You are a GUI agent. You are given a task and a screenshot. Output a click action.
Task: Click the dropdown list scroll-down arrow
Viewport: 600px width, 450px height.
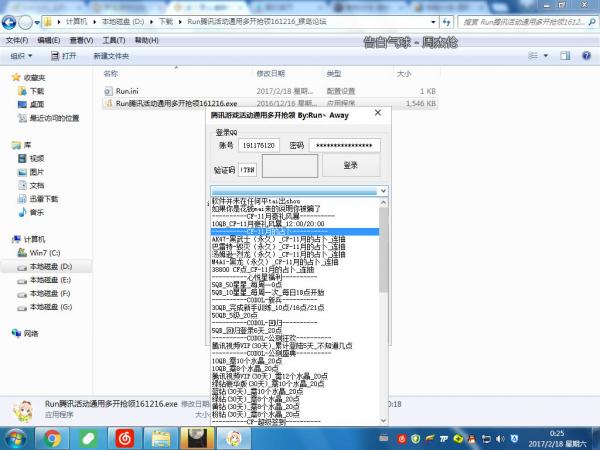[384, 421]
